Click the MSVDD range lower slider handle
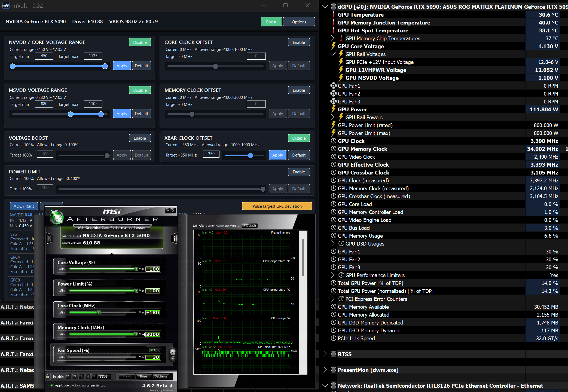Screen dimensions: 568x392 pos(71,114)
